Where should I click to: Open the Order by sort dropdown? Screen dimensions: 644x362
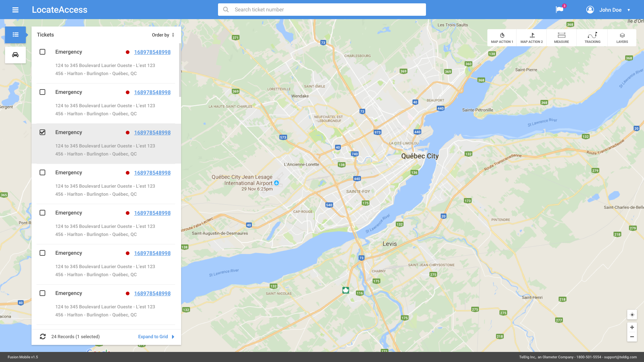tap(163, 35)
